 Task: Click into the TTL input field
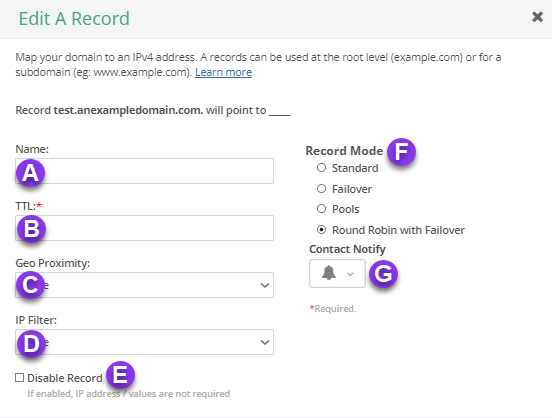144,228
